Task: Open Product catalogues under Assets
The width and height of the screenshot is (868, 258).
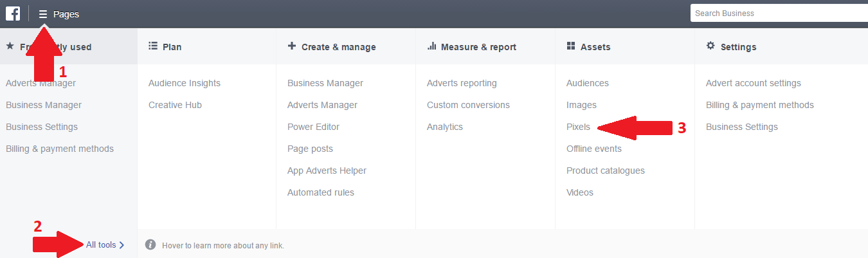Action: [x=605, y=170]
